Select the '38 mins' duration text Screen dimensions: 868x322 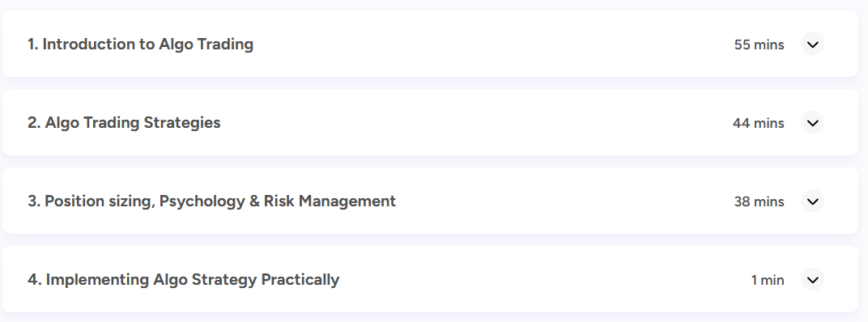tap(759, 202)
